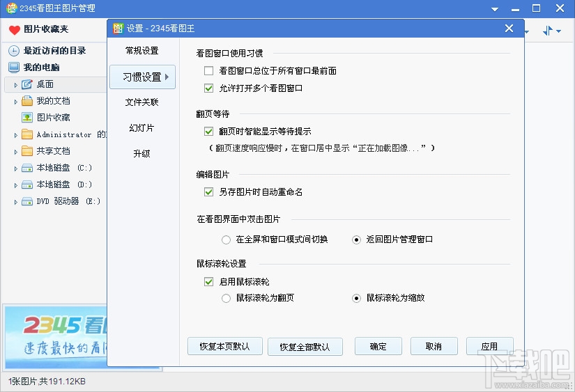Switch to the 文件关联 tab
Image resolution: width=575 pixels, height=392 pixels.
pyautogui.click(x=142, y=102)
